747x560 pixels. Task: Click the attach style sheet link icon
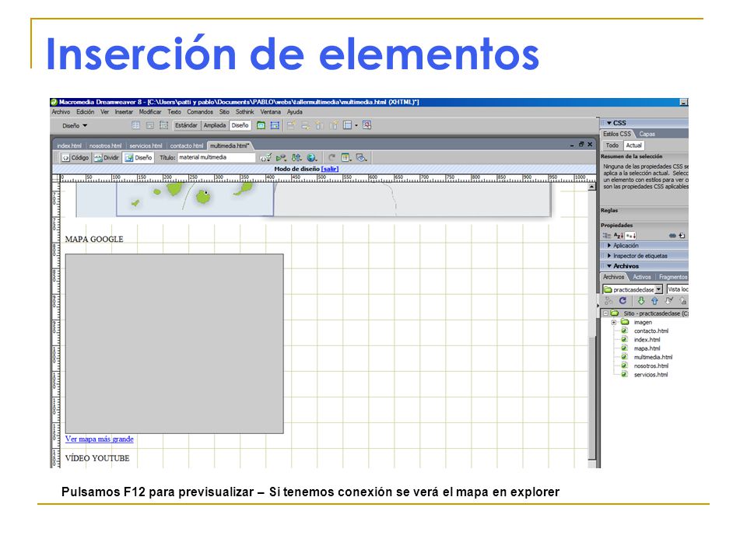click(672, 235)
